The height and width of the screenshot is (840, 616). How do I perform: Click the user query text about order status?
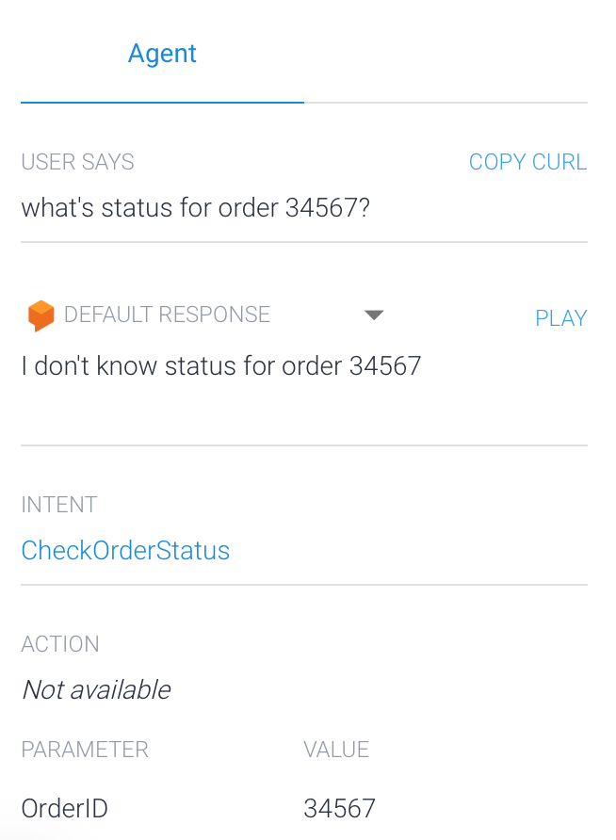click(196, 208)
